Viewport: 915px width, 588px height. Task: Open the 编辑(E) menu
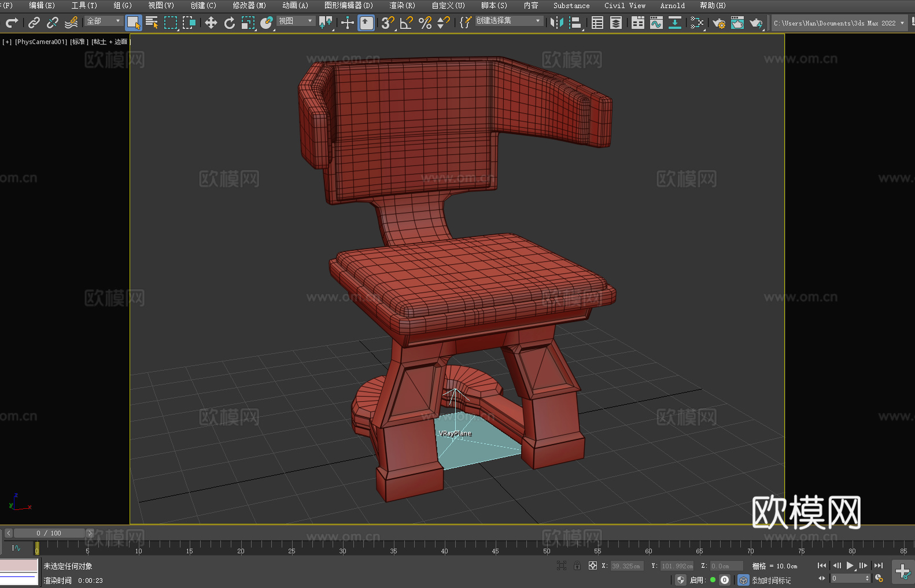[x=42, y=5]
